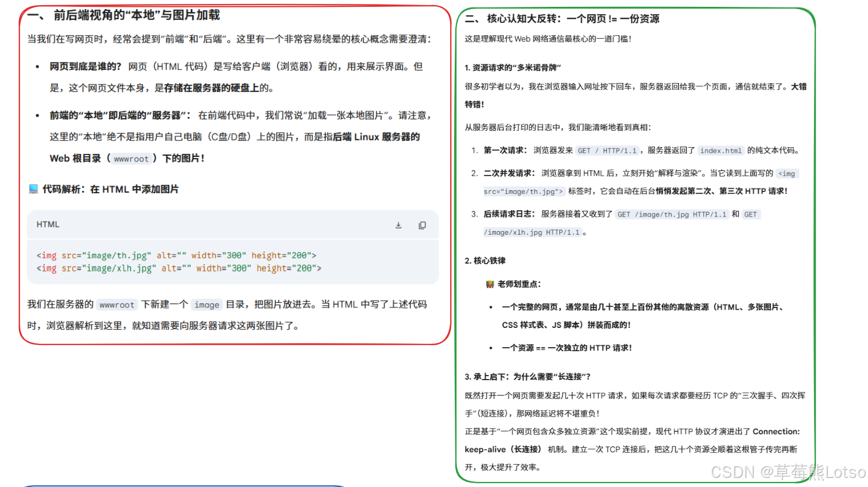Click subheading 3. 承上启下:为什么需要"长连接"?
Image resolution: width=868 pixels, height=487 pixels.
[527, 377]
